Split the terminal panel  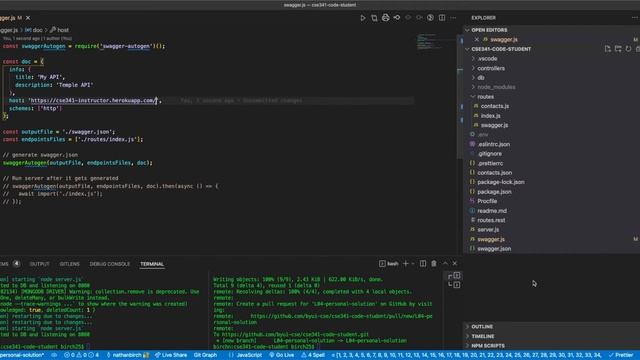pyautogui.click(x=423, y=264)
